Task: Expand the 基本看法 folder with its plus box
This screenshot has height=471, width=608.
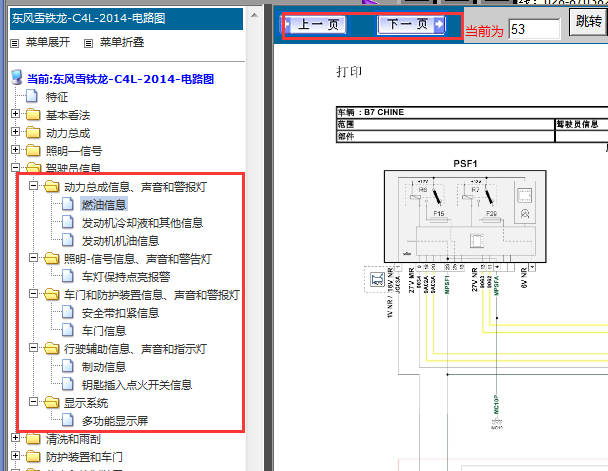Action: [x=15, y=114]
